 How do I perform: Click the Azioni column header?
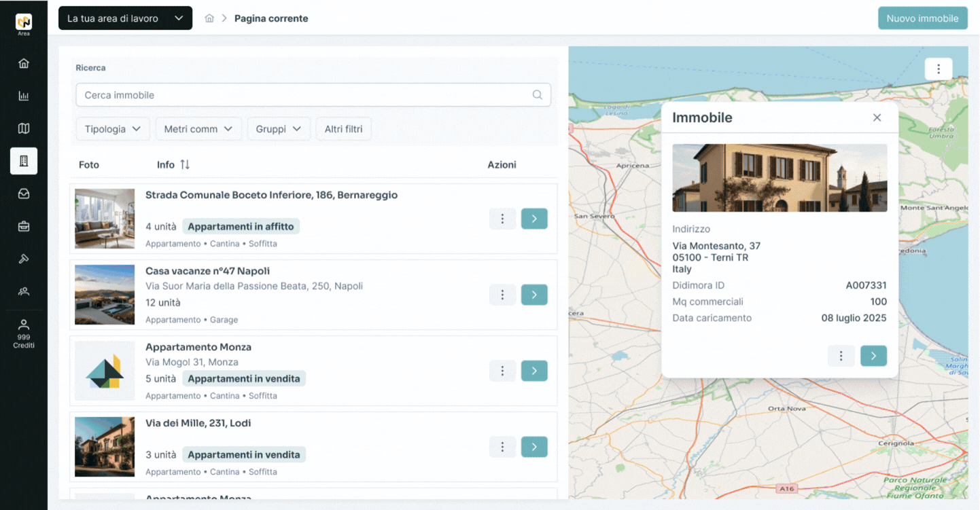coord(502,164)
